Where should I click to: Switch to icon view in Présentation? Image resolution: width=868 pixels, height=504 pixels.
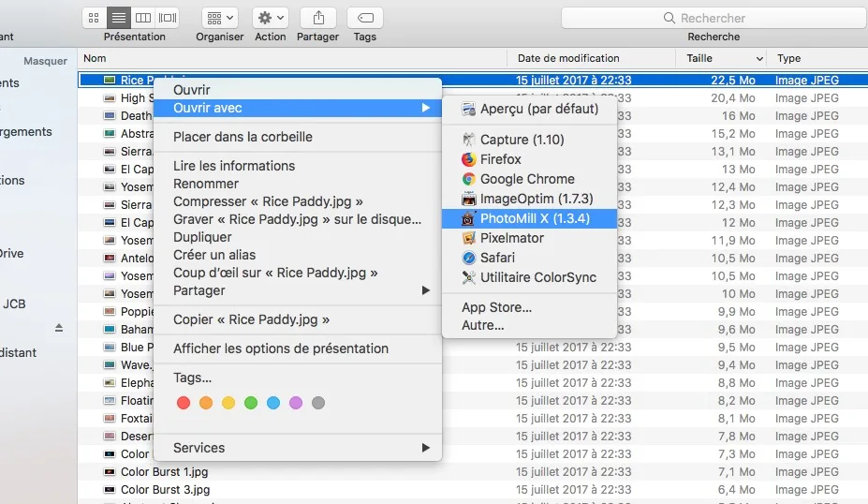coord(95,18)
